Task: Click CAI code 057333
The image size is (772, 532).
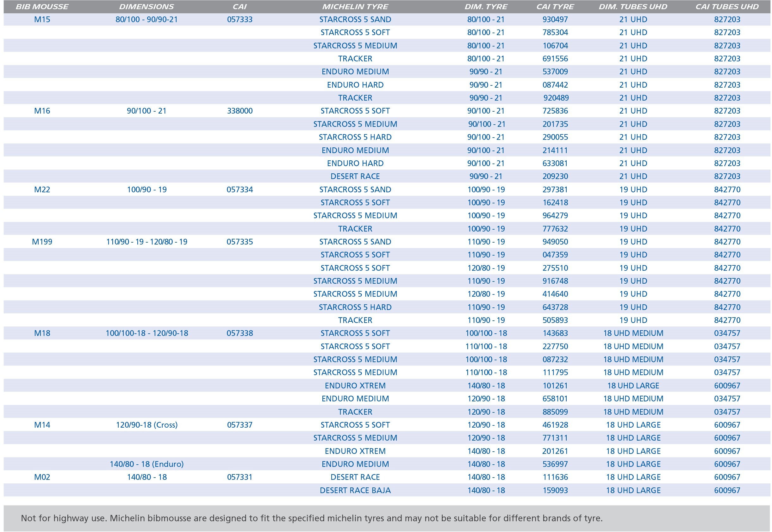Action: [x=240, y=19]
